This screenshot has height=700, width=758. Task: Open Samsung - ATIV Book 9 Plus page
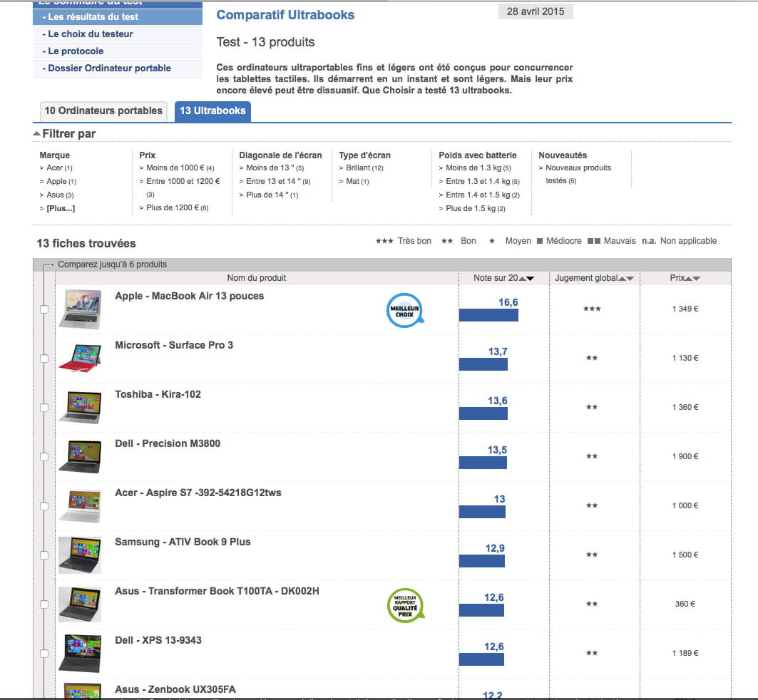183,542
